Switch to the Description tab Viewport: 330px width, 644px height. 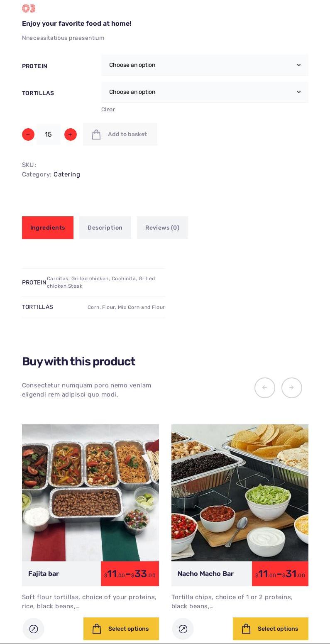click(x=105, y=228)
